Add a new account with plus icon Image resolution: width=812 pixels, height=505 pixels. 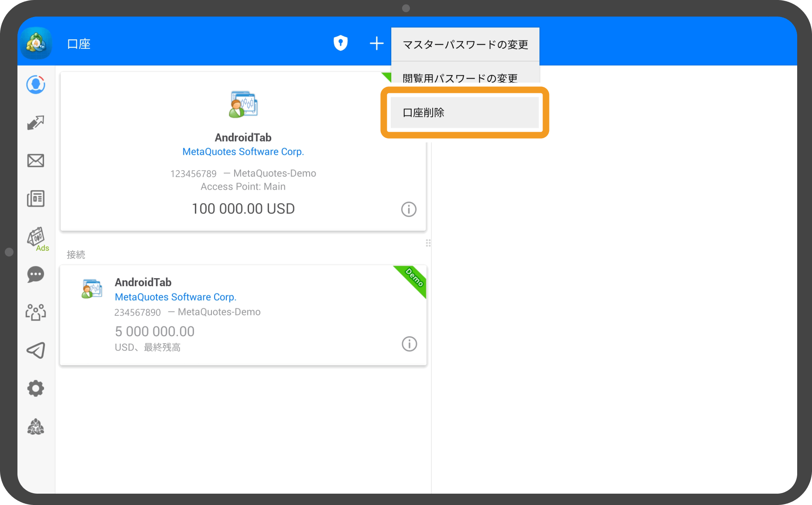[x=376, y=43]
